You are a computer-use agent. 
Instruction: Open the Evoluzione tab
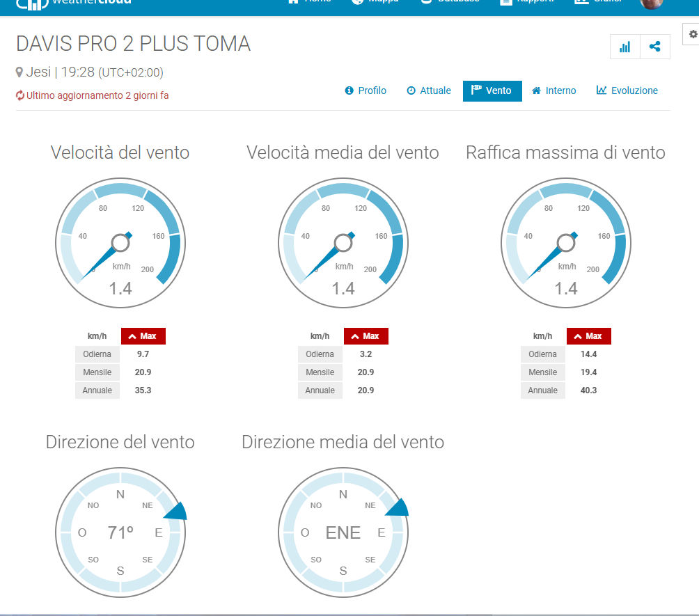[x=627, y=90]
